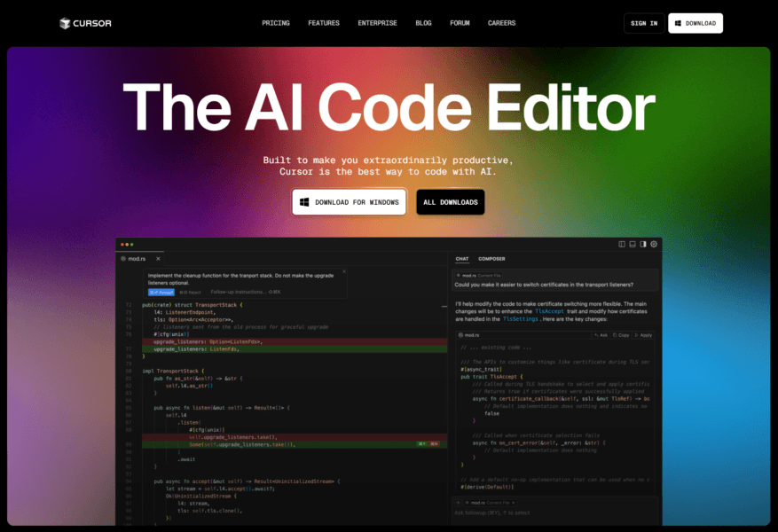
Task: Click the blue Accept button
Action: [x=161, y=292]
